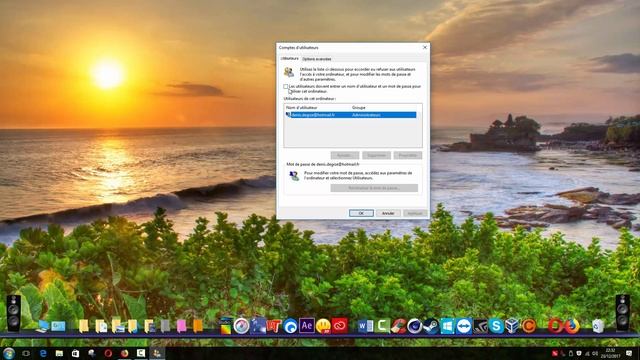
Task: Launch Opera from the dock
Action: 555,326
